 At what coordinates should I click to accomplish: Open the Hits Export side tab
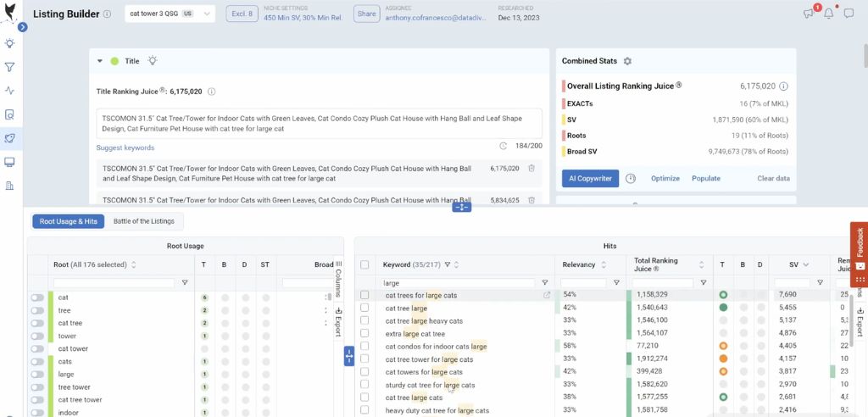860,322
